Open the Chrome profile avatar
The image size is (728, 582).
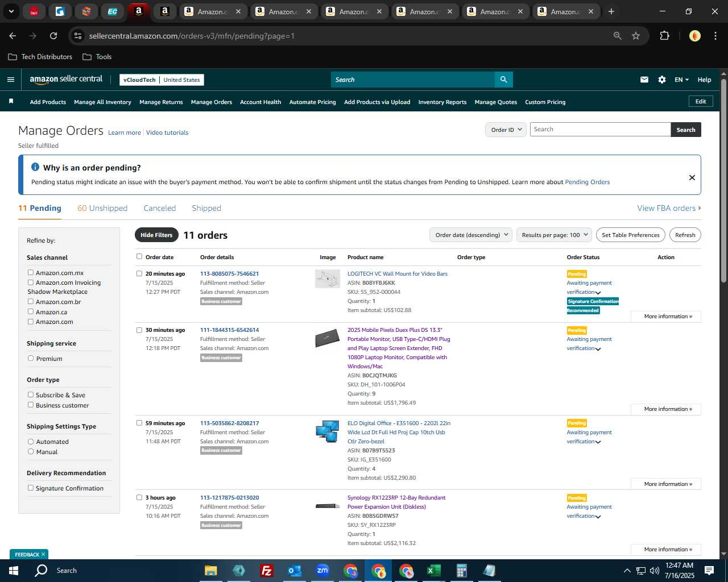click(695, 36)
